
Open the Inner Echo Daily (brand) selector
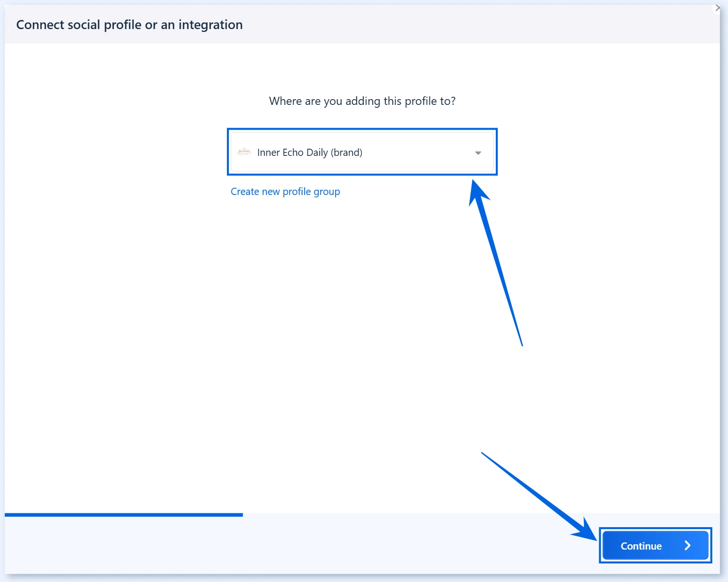point(362,152)
